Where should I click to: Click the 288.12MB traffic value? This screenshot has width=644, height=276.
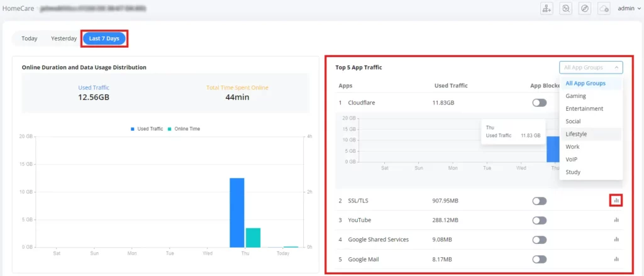[445, 220]
